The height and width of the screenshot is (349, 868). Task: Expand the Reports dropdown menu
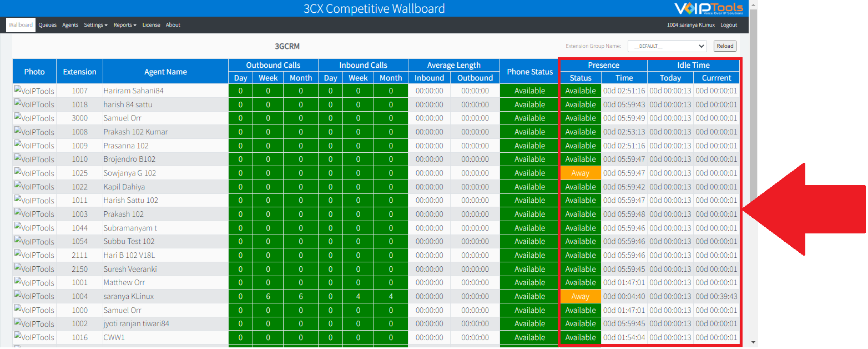pos(125,25)
